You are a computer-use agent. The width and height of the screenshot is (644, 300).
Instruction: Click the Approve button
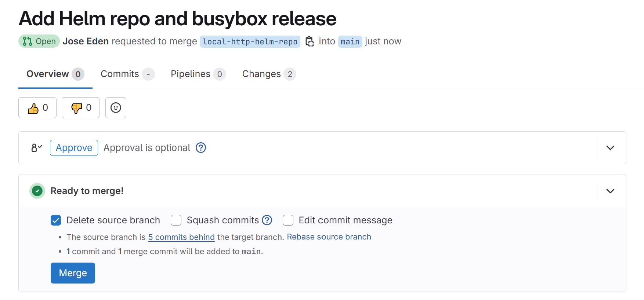click(x=74, y=148)
